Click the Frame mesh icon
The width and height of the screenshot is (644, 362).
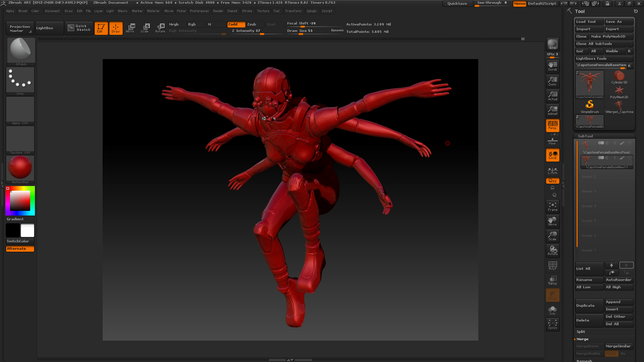tap(553, 206)
